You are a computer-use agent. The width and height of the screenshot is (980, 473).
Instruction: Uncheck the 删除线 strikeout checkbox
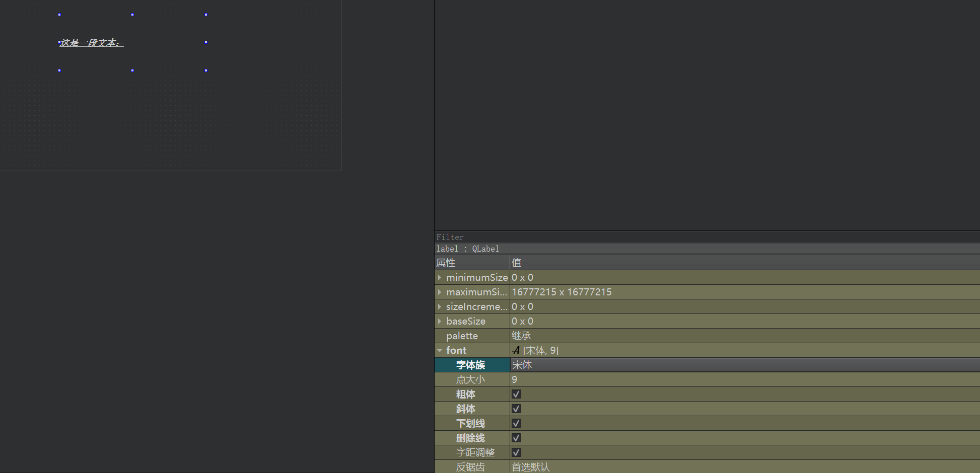[516, 438]
